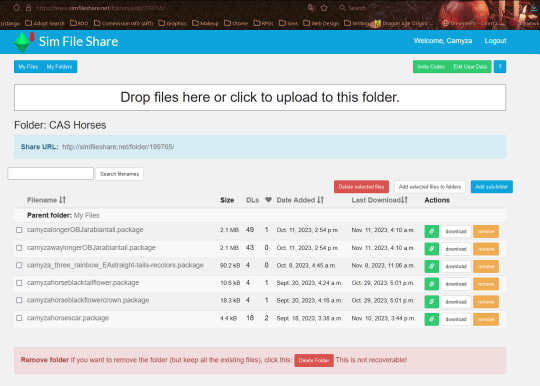The width and height of the screenshot is (540, 386).
Task: Sort the table by Last Download
Action: pos(380,200)
